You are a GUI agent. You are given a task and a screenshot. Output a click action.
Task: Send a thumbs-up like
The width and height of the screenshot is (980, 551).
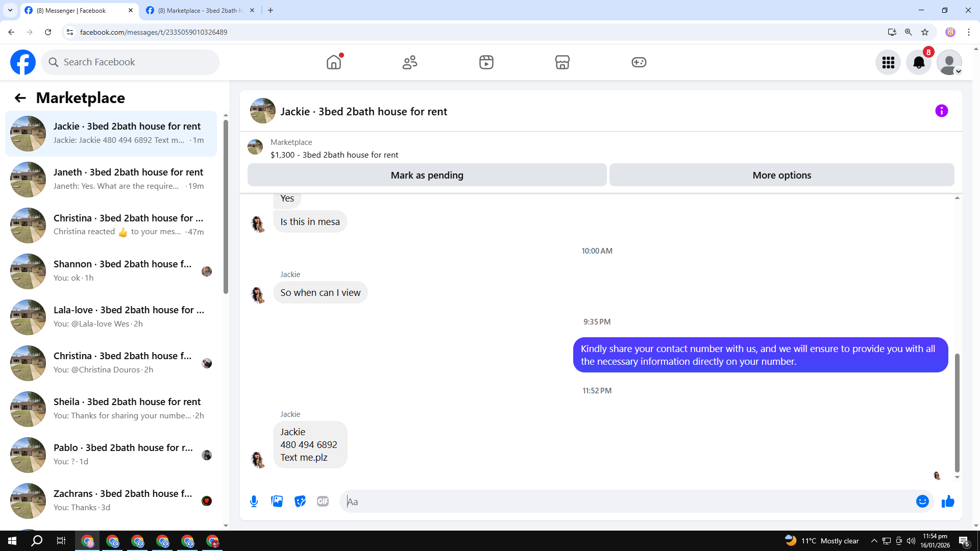[948, 502]
